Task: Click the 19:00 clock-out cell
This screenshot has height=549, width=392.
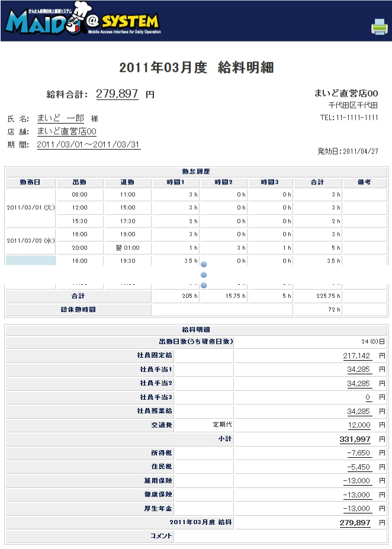Action: (x=128, y=235)
